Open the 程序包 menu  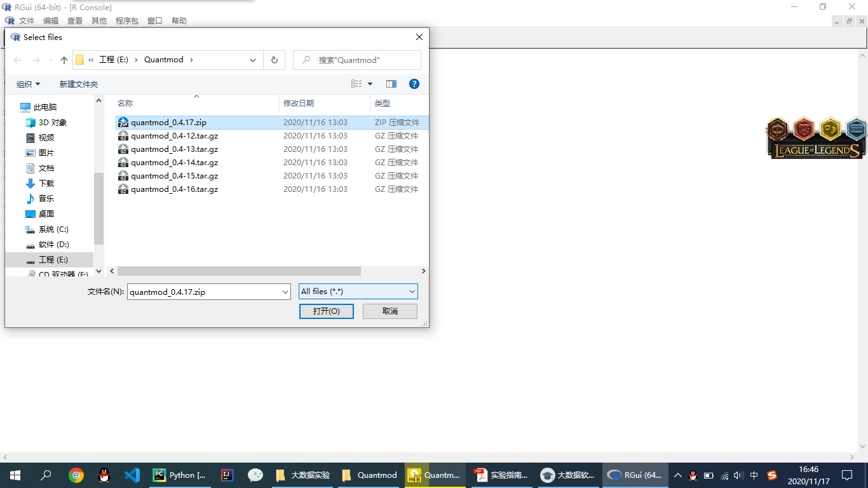[x=126, y=20]
